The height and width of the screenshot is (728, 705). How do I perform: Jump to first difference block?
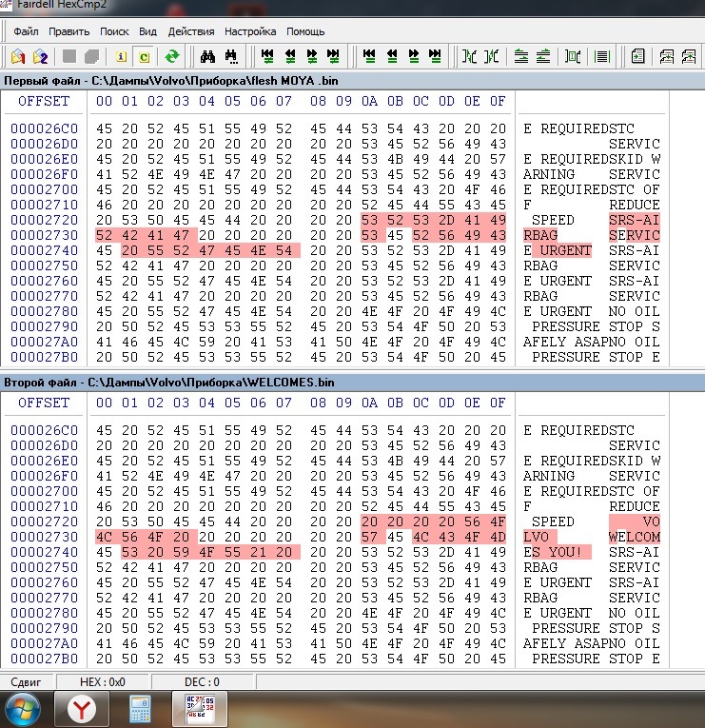click(267, 57)
